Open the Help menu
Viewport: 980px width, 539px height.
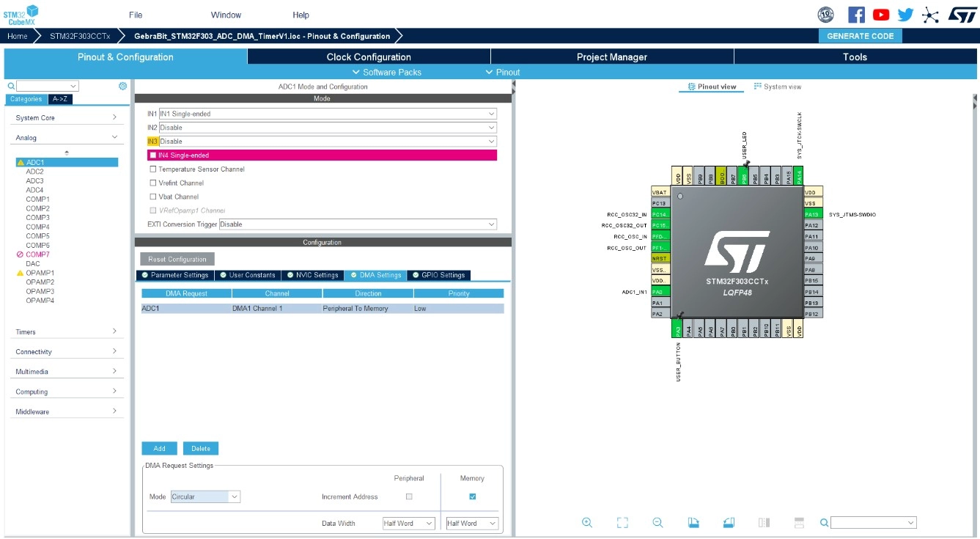pos(301,15)
